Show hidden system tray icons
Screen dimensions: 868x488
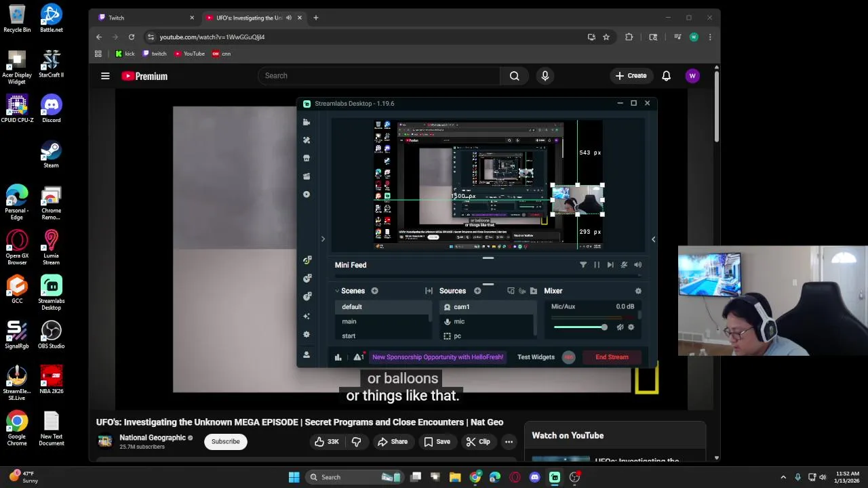click(x=783, y=477)
